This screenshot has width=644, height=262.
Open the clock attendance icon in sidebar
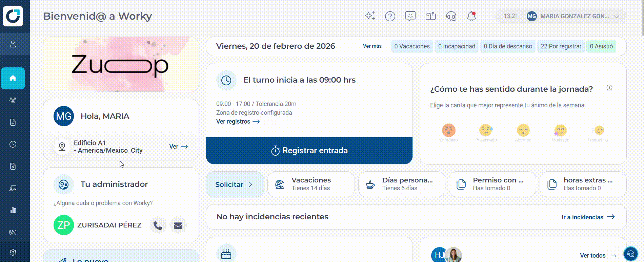pos(13,144)
